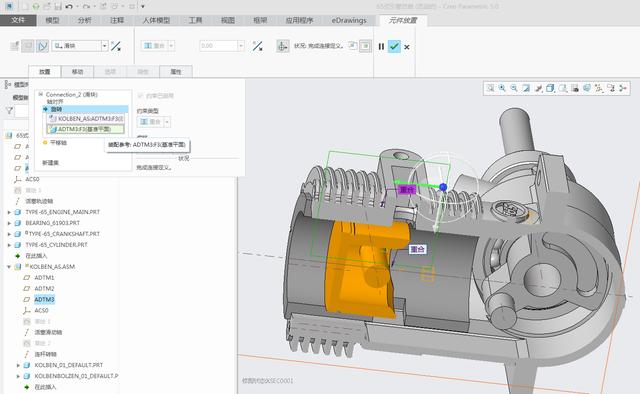640x394 pixels.
Task: Switch to the 人体模型 ribbon tab
Action: 156,20
